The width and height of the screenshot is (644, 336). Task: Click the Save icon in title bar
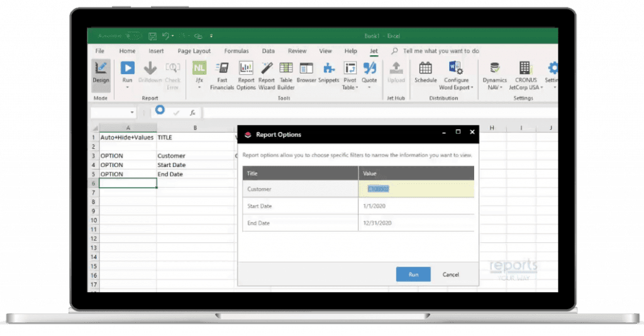(x=152, y=36)
